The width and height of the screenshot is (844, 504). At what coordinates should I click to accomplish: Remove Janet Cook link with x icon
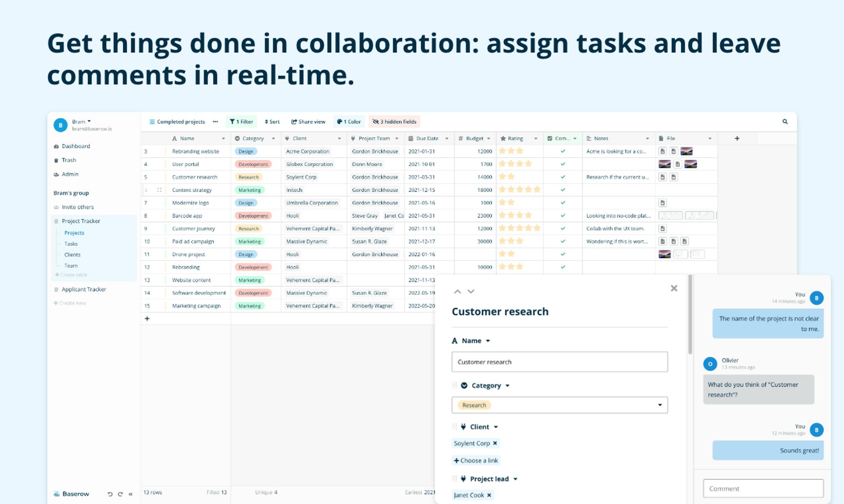click(489, 495)
